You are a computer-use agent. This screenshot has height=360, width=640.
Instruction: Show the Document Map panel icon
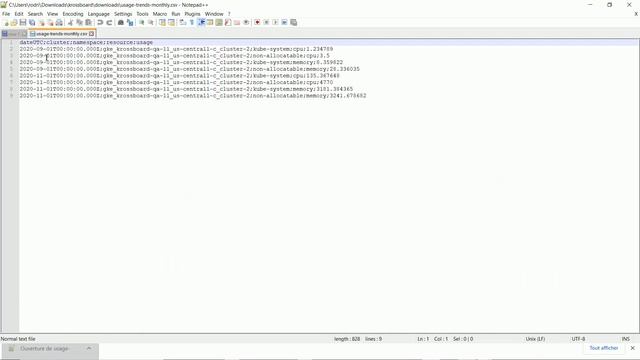click(x=219, y=22)
